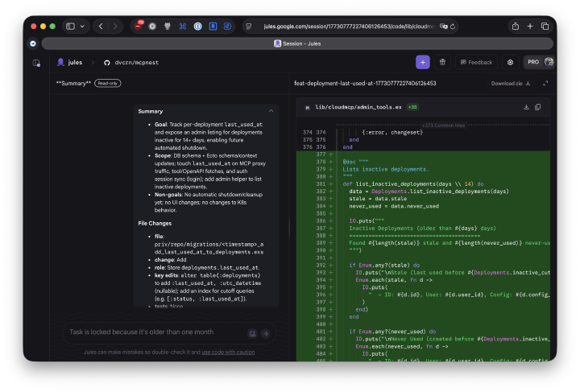
Task: Open the blue square extension right of bookmark
Action: click(227, 27)
